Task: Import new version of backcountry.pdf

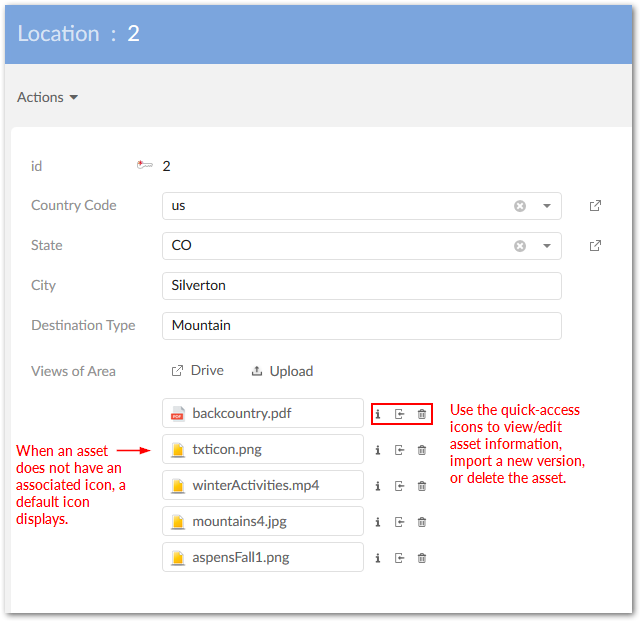Action: point(399,414)
